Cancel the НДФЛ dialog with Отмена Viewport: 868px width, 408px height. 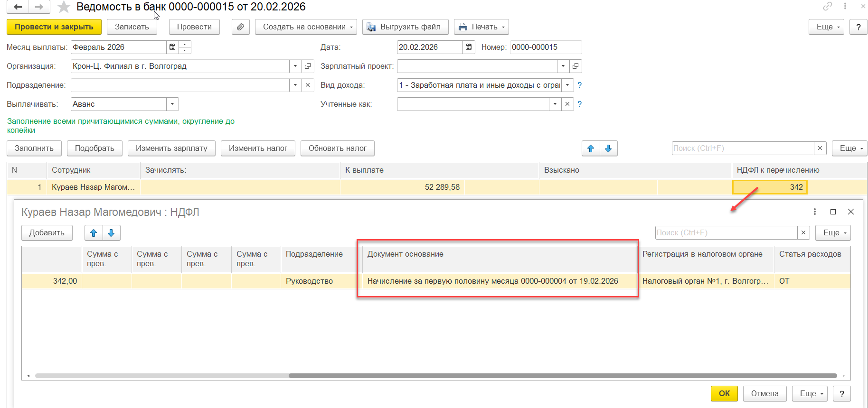pyautogui.click(x=764, y=394)
